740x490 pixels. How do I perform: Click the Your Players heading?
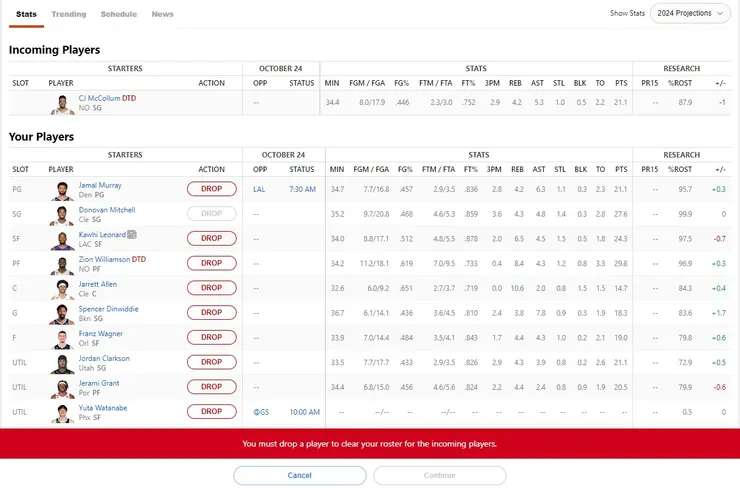[x=42, y=137]
